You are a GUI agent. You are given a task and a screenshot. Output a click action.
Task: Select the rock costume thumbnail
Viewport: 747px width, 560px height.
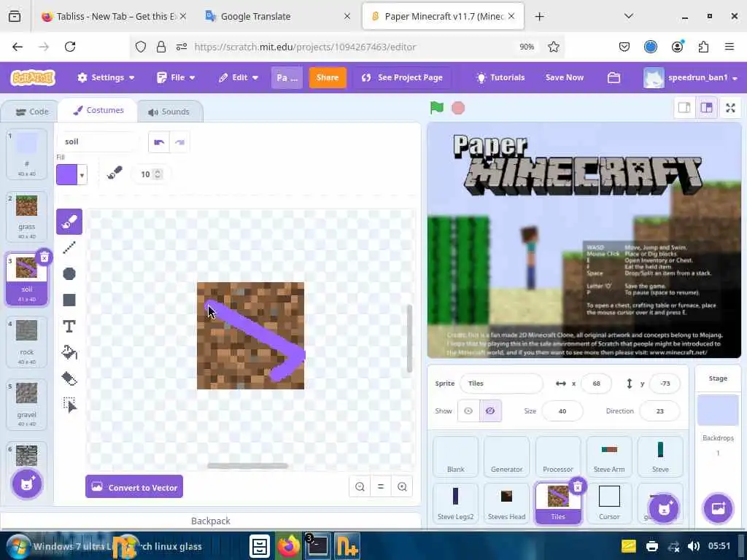point(27,343)
